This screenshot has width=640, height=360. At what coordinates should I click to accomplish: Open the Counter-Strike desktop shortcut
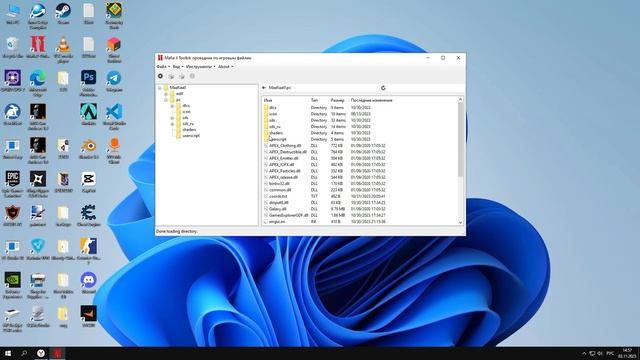pos(89,251)
